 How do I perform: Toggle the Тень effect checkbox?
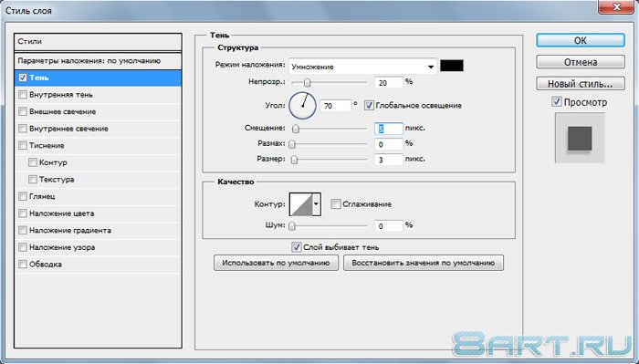coord(23,78)
